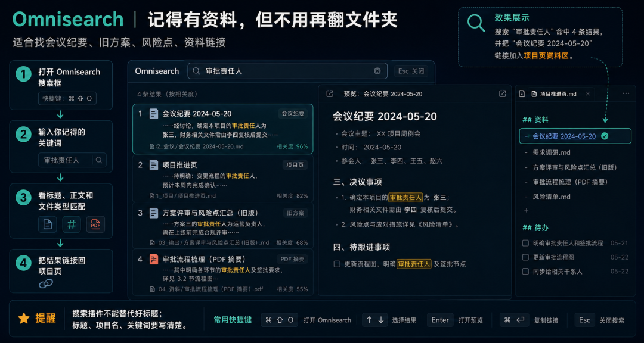
Task: Open 审批流程梳理(PDF 摘要) in 资料 list
Action: [570, 182]
